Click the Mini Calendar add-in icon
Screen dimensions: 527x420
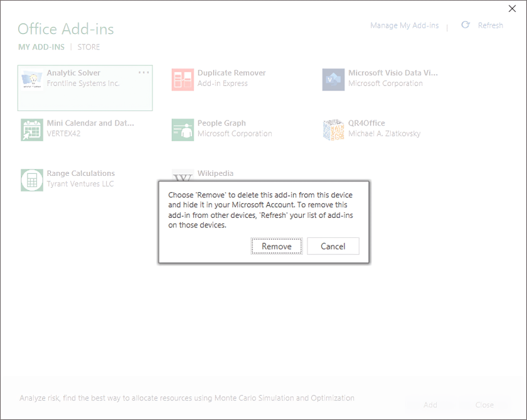click(x=32, y=130)
